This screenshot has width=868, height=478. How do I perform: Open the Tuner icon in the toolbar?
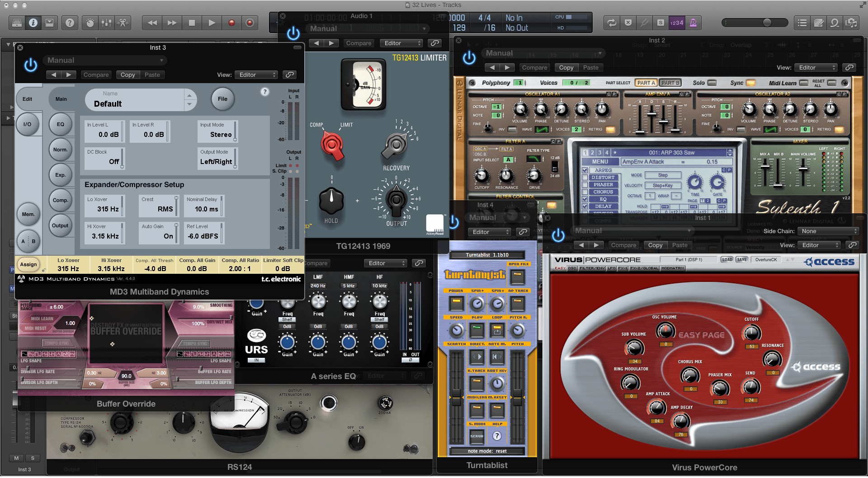point(644,23)
